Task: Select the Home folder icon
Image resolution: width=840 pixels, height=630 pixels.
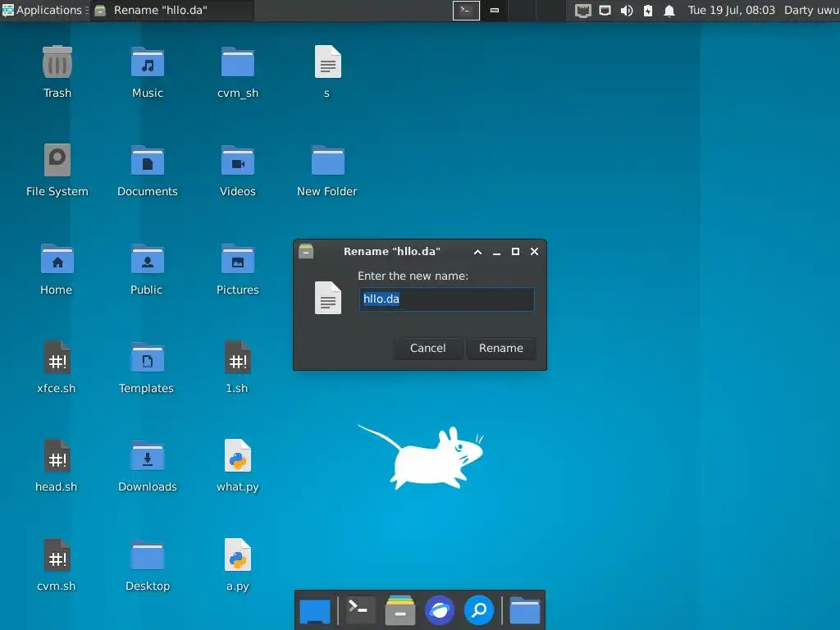Action: [x=57, y=258]
